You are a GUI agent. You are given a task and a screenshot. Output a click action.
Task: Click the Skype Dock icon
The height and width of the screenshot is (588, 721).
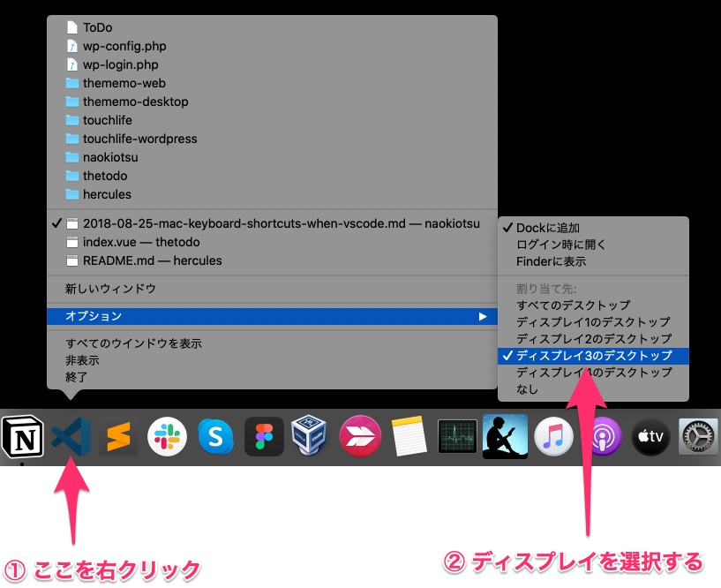tap(215, 436)
